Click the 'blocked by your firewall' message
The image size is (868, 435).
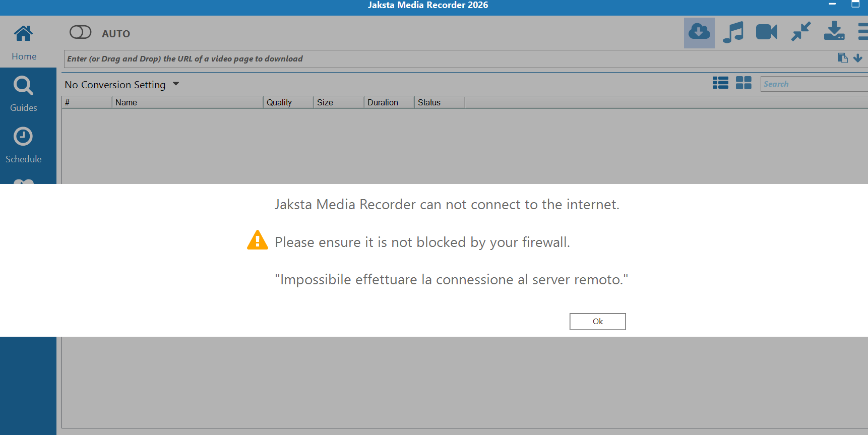[x=422, y=242]
